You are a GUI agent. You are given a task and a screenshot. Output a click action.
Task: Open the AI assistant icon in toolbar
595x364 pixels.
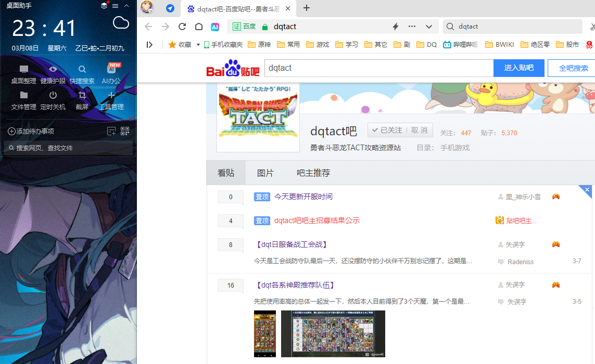215,27
